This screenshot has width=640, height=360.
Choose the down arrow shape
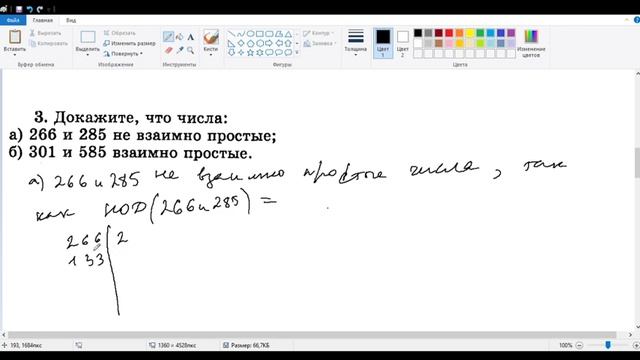pos(231,52)
